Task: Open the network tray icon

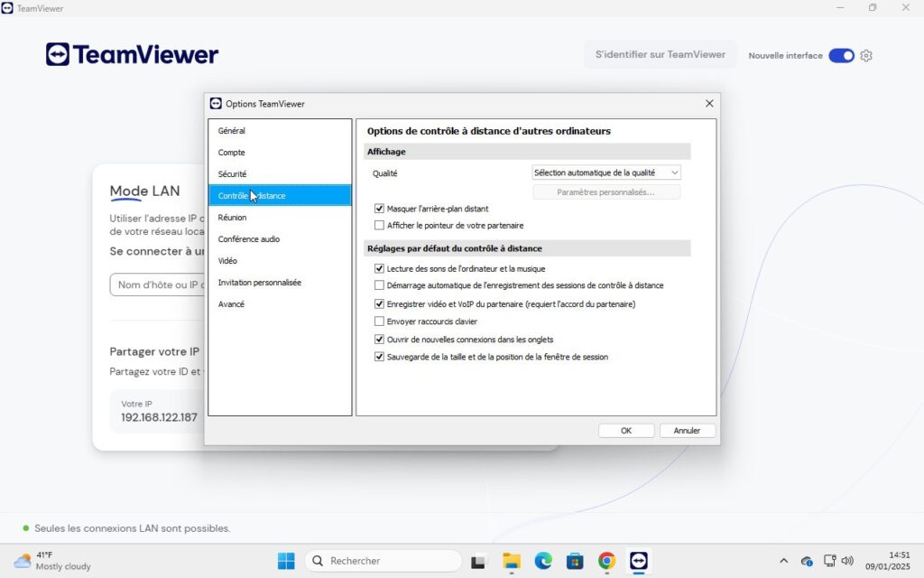Action: 830,561
